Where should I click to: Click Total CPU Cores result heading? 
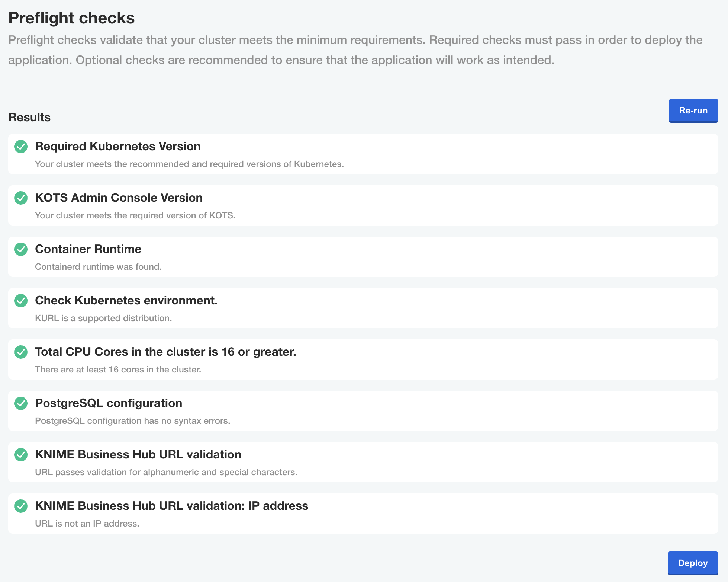(x=165, y=352)
